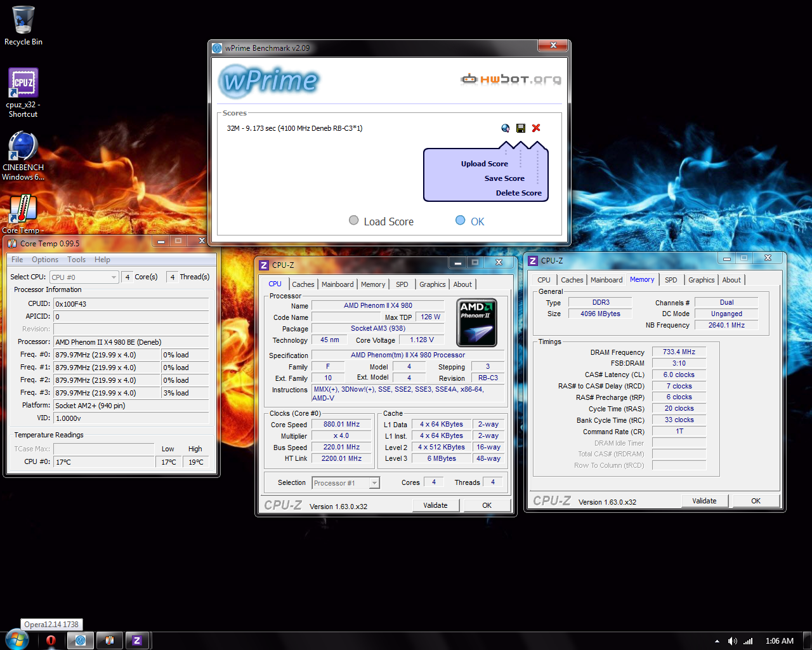Click the Core Voltage value 1.128 V
Screen dimensions: 812x650
pyautogui.click(x=422, y=340)
